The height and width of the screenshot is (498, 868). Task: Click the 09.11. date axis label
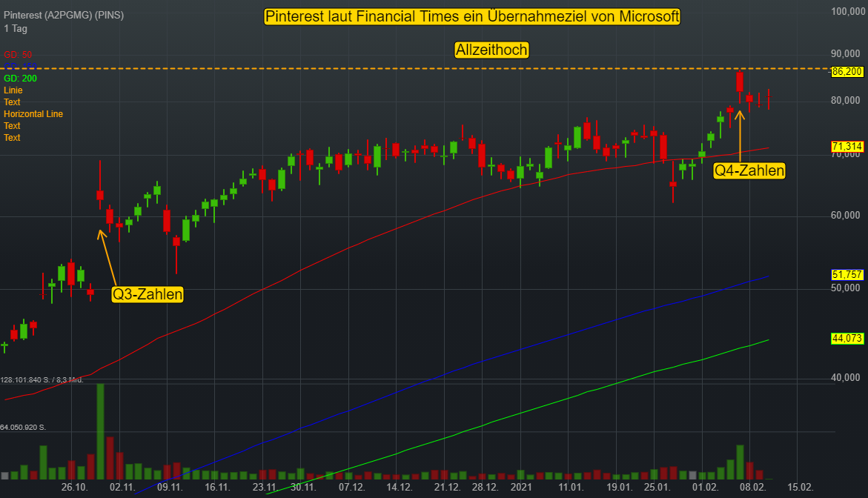(x=170, y=487)
